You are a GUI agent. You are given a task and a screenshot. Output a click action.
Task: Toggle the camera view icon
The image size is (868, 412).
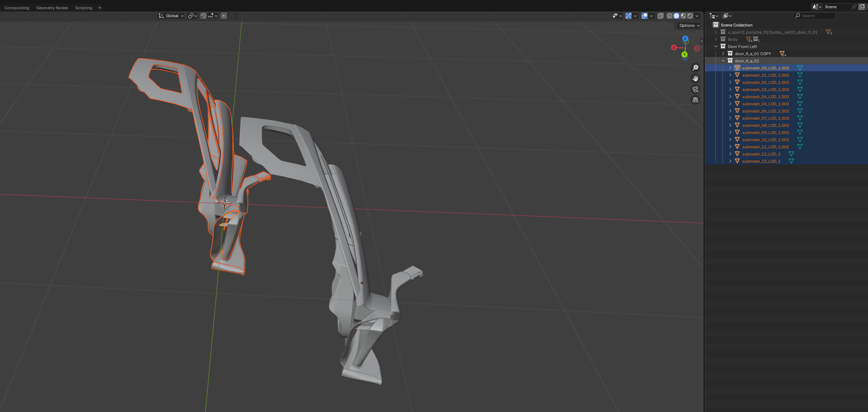(x=695, y=89)
